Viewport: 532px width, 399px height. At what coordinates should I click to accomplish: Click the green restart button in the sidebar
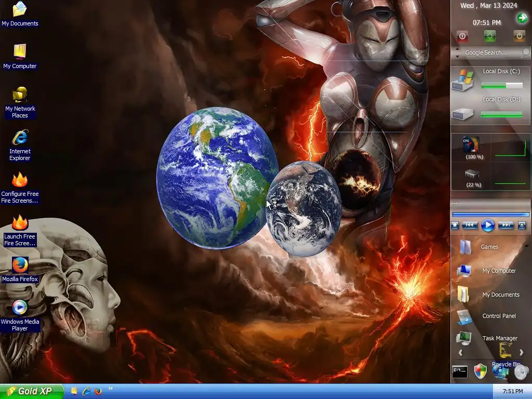[x=490, y=36]
